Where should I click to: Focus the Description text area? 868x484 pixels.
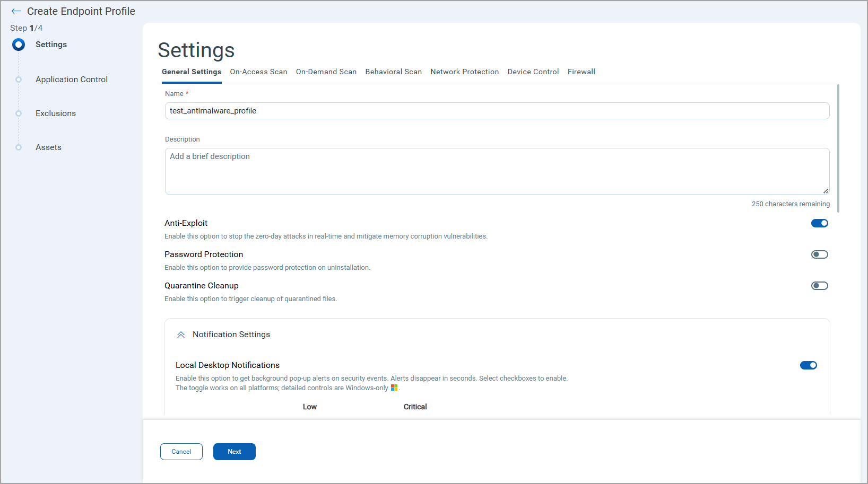497,171
